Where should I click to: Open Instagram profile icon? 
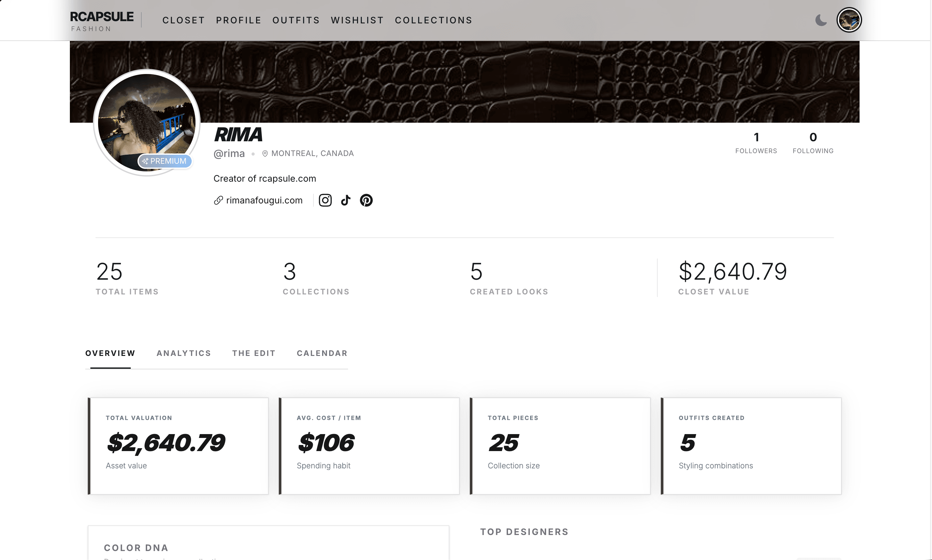coord(325,200)
